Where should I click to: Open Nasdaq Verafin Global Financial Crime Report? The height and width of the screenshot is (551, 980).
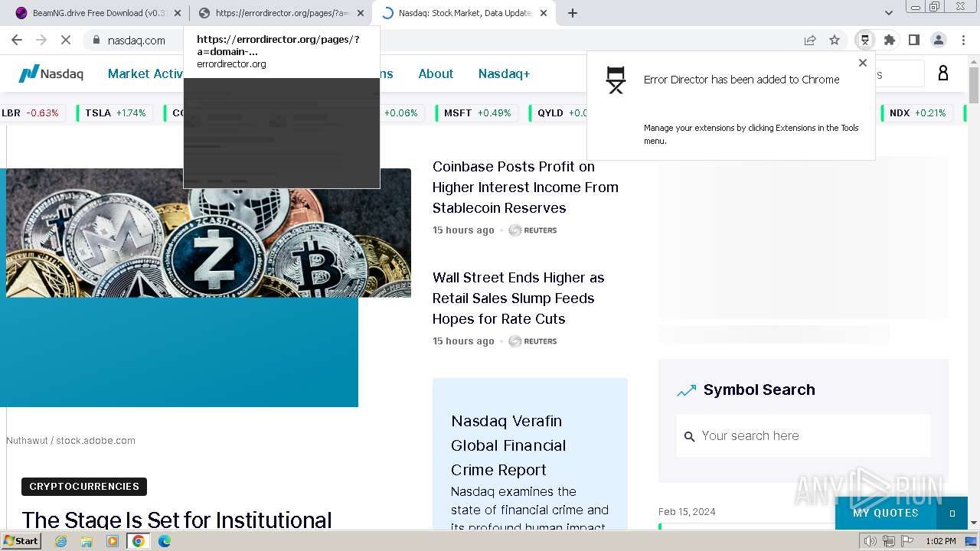[508, 445]
